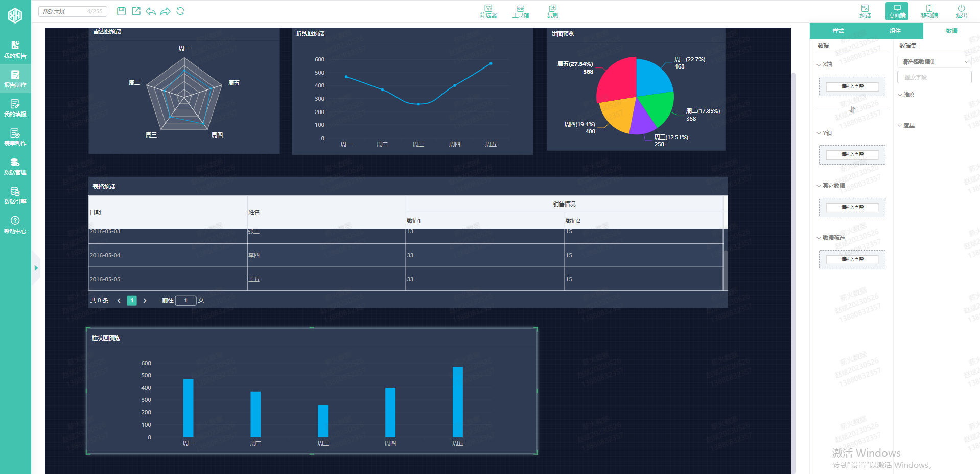Viewport: 980px width, 474px height.
Task: Open 报告制作 in the sidebar
Action: point(15,79)
